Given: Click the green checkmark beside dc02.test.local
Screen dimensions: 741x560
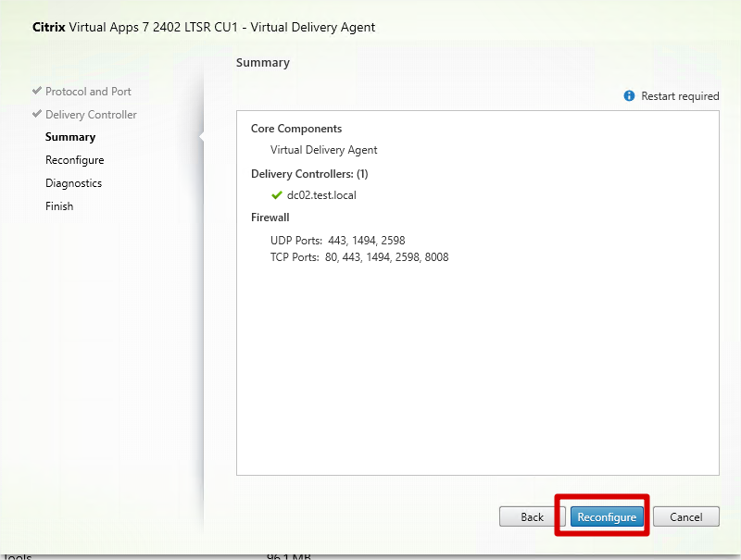Looking at the screenshot, I should tap(276, 195).
